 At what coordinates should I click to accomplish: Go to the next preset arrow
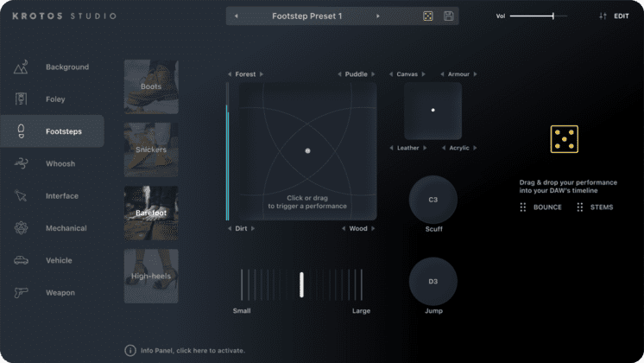pyautogui.click(x=378, y=16)
